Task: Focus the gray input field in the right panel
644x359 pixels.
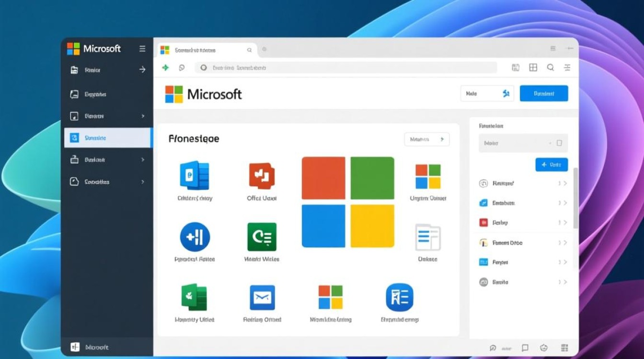Action: (x=523, y=143)
